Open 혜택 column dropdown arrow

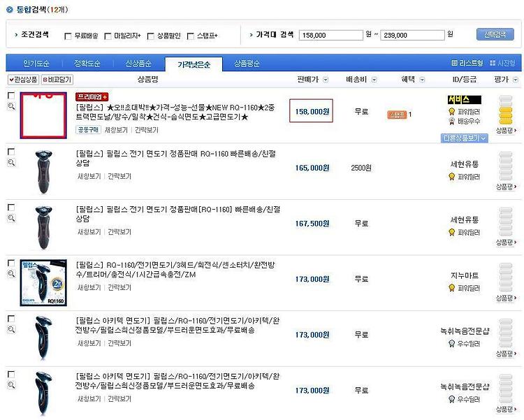(422, 80)
